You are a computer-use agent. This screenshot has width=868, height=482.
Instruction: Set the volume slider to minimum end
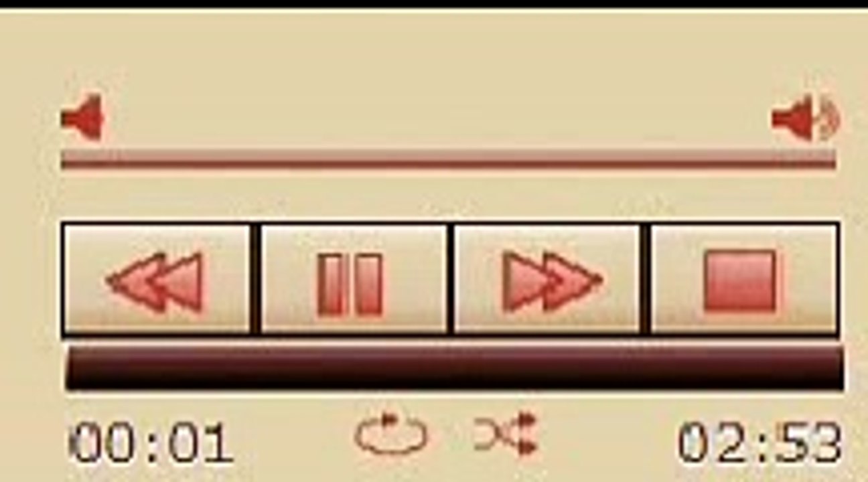pyautogui.click(x=64, y=160)
